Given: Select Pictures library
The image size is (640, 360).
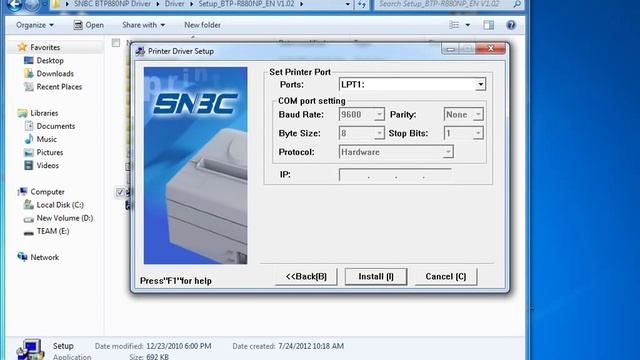Looking at the screenshot, I should [x=50, y=152].
